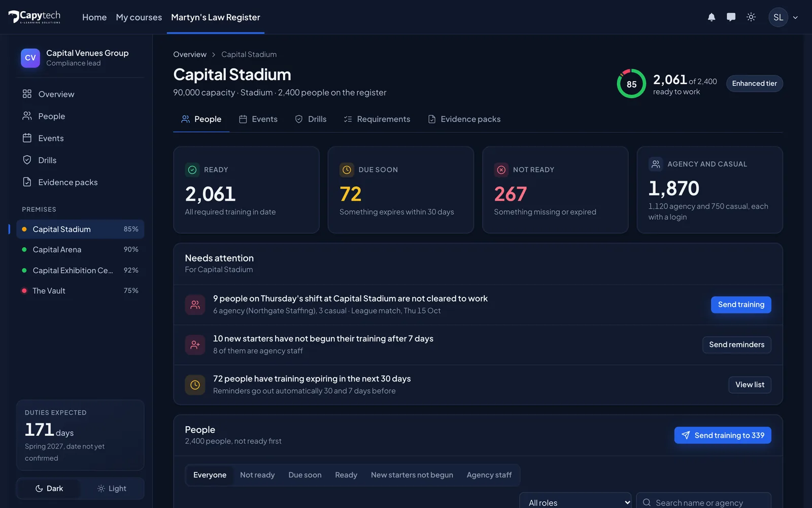Click the 85 readiness progress ring
Screen dimensions: 812x508
tap(631, 84)
